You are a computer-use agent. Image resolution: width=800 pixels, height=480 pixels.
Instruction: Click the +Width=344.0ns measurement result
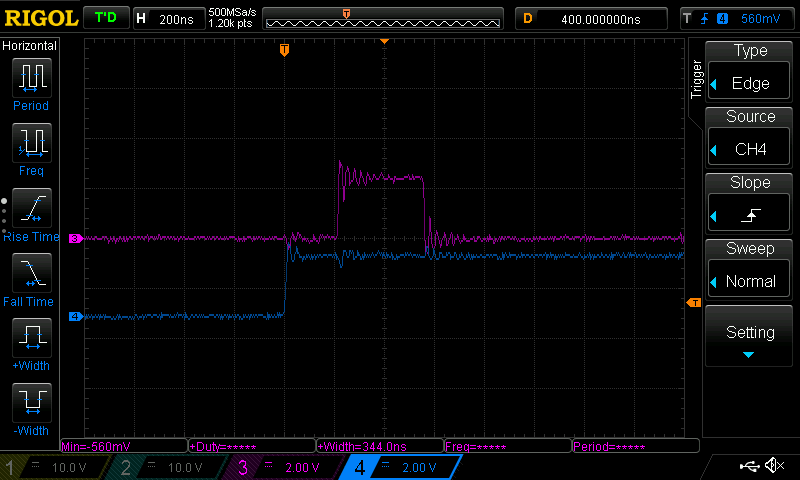pos(380,446)
